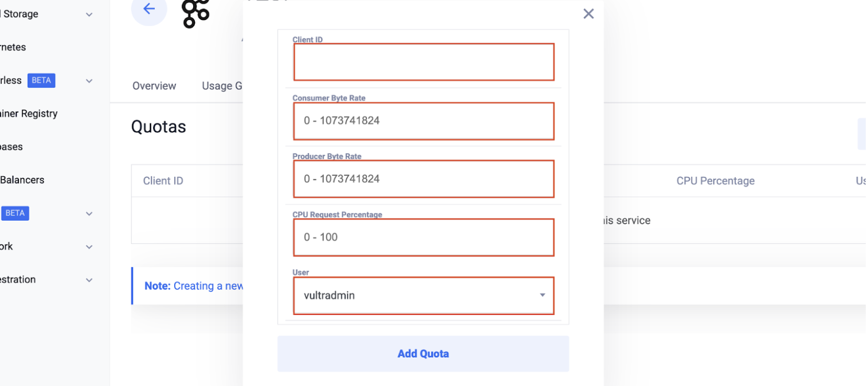
Task: Click the Add Quota button
Action: point(423,353)
